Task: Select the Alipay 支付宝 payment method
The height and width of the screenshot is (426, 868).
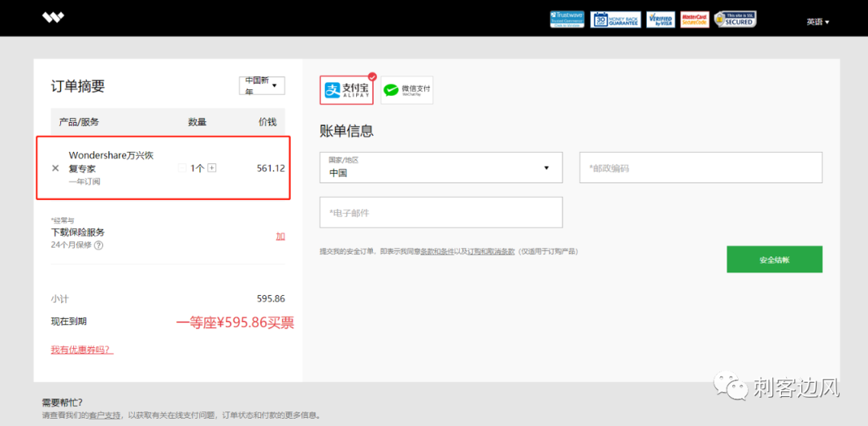Action: [x=346, y=90]
